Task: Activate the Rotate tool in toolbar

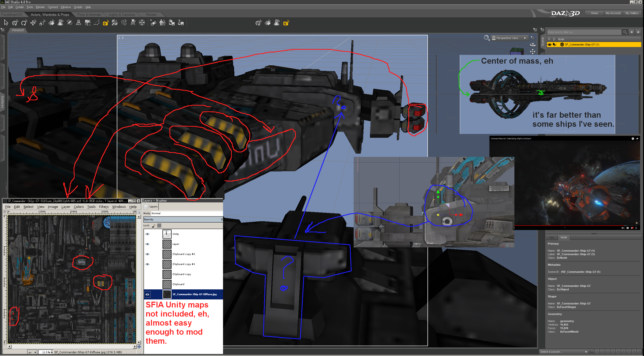Action: [x=24, y=23]
